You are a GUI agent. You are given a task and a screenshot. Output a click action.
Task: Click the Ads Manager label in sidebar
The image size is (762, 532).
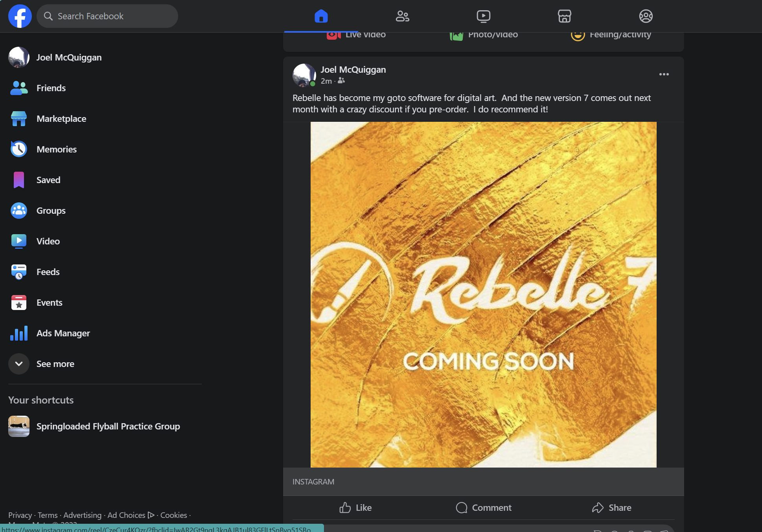coord(63,333)
